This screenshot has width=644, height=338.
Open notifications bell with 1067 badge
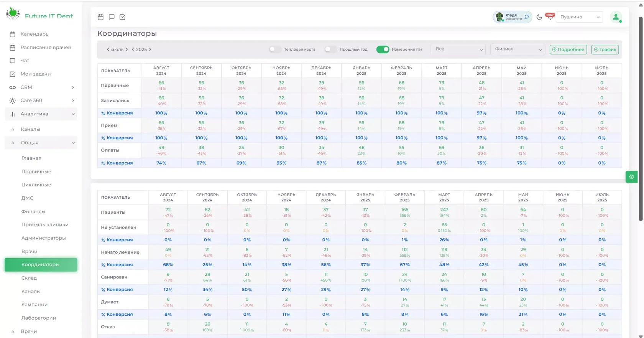pos(550,16)
